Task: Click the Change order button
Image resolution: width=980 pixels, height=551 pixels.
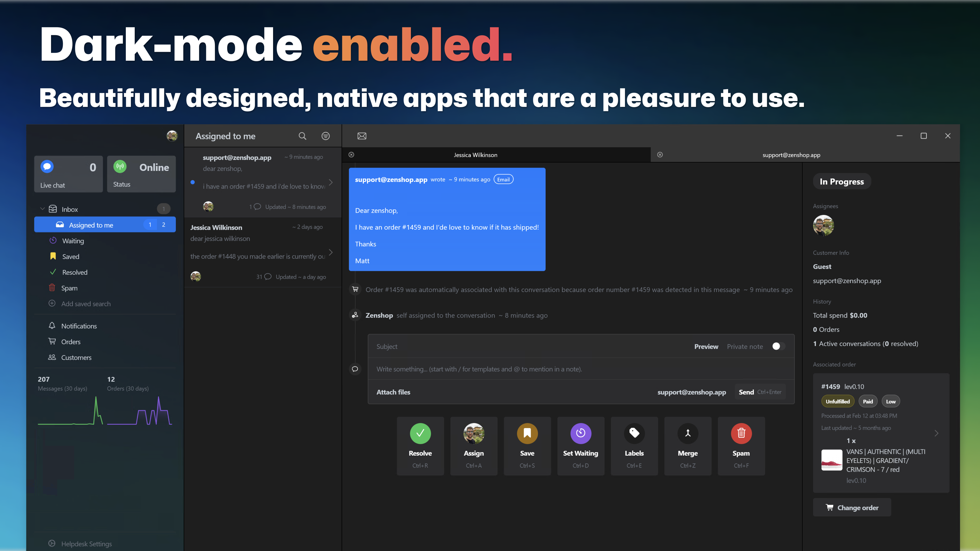Action: [852, 508]
